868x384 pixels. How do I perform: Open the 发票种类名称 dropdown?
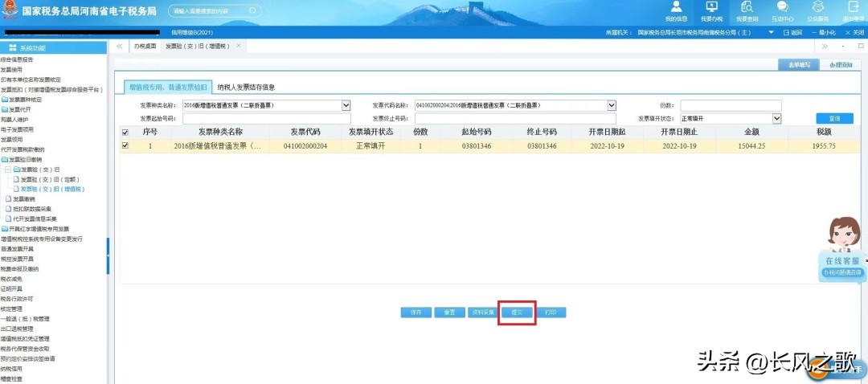346,105
